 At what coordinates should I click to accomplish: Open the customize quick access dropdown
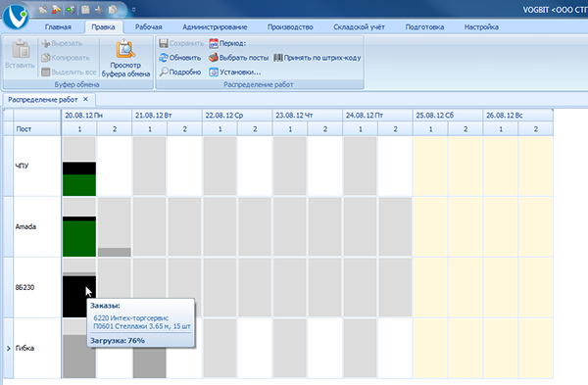tap(134, 10)
